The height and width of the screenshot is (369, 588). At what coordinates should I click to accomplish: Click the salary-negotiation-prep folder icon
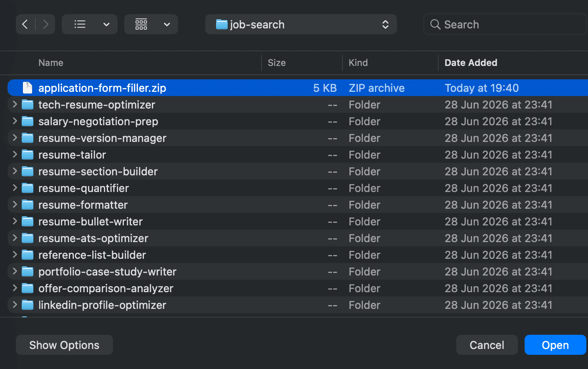28,121
